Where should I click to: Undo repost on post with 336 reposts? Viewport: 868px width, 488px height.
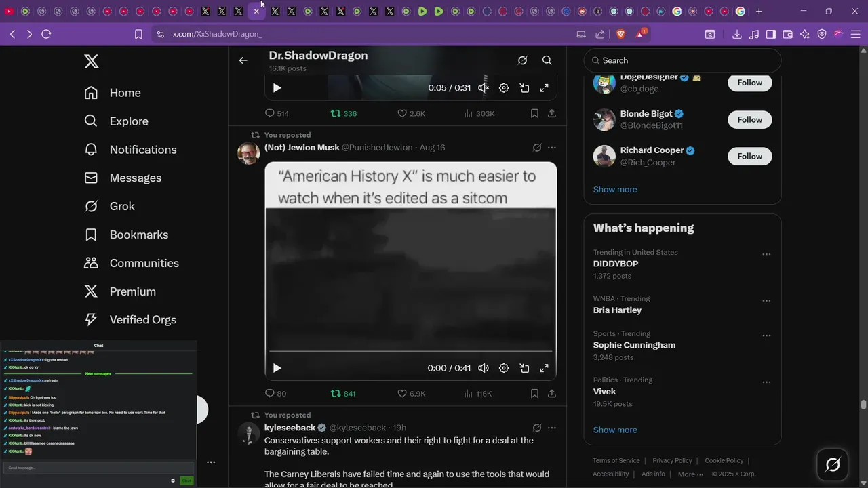point(343,113)
